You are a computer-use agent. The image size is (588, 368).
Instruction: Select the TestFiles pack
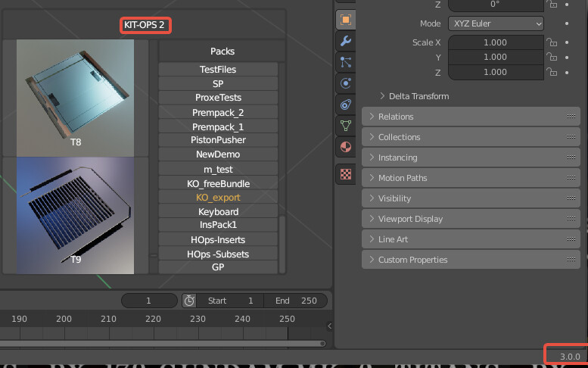point(218,70)
